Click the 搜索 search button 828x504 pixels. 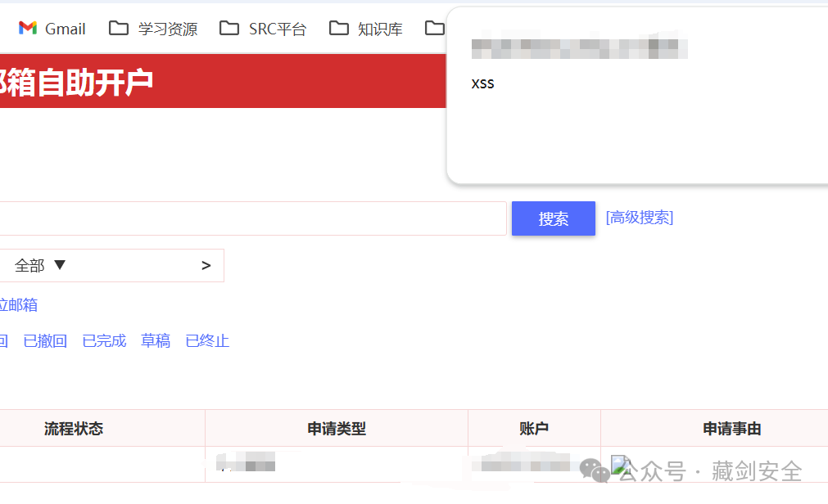click(x=553, y=218)
